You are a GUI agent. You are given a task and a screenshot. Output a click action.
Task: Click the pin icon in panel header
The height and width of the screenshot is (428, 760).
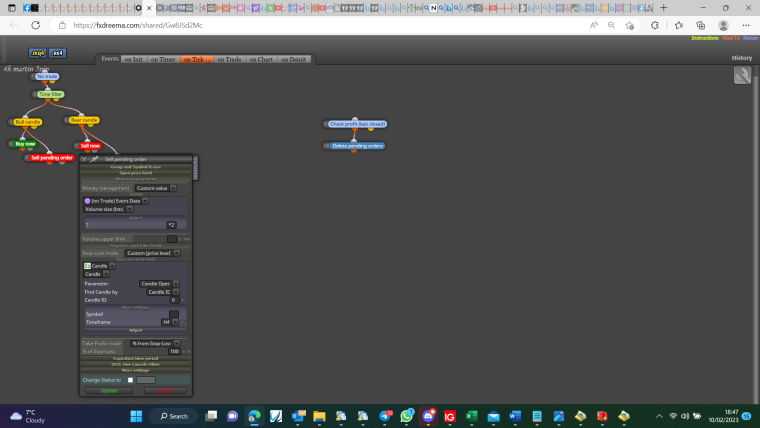[x=95, y=159]
